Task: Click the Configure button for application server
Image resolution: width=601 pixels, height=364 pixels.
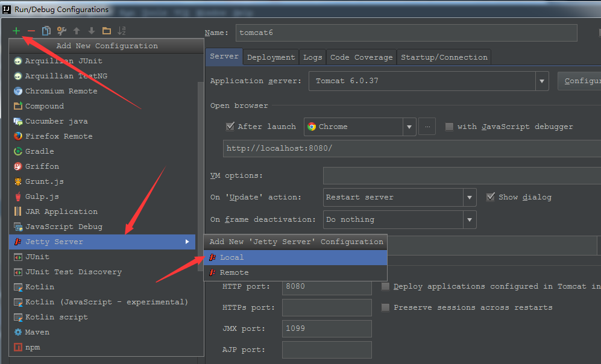Action: [581, 81]
